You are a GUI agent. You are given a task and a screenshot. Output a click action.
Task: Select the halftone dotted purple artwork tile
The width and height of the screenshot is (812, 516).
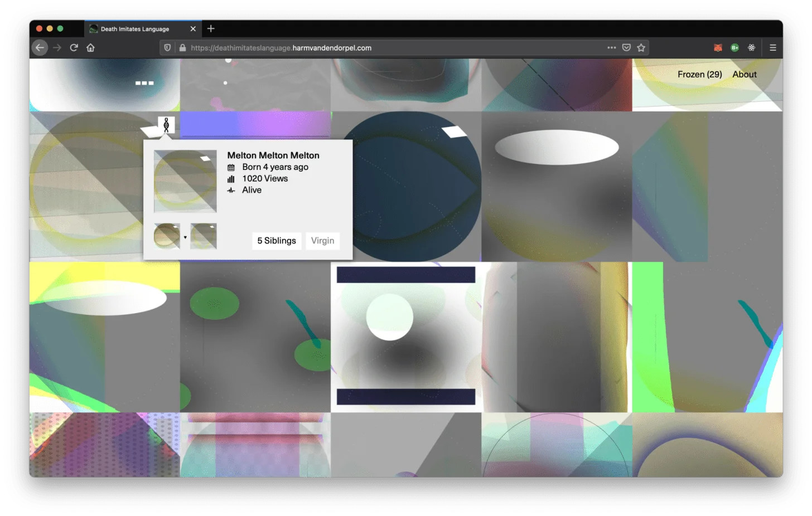pos(105,445)
